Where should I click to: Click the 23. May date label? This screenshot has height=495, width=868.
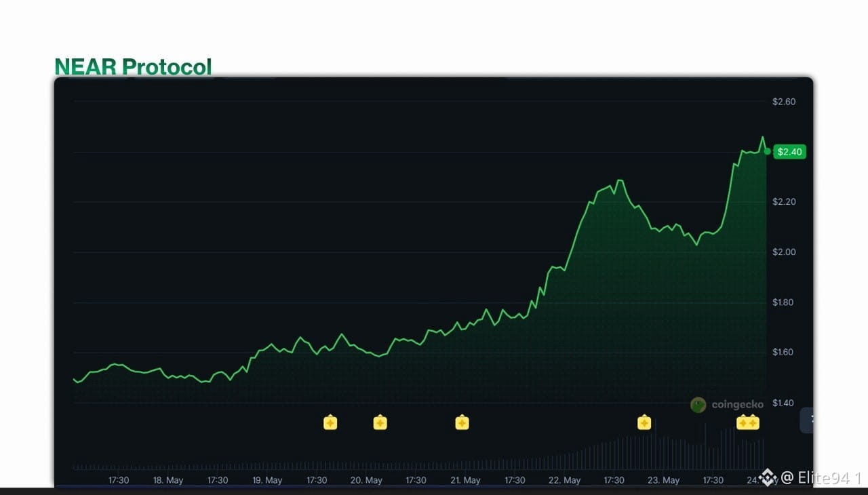[x=664, y=480]
